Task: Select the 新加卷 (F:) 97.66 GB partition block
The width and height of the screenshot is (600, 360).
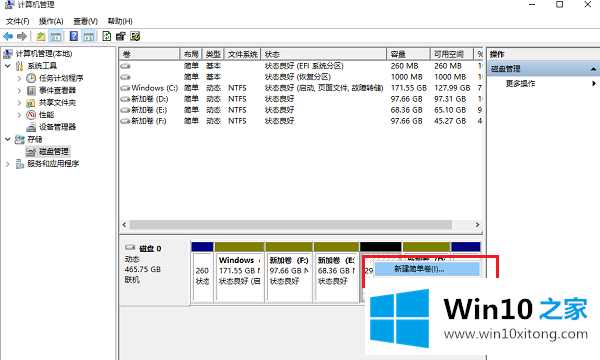Action: click(289, 272)
